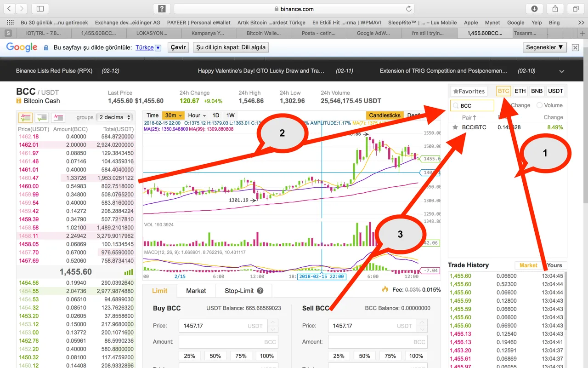The height and width of the screenshot is (368, 588).
Task: Click Sell BCC price input
Action: click(x=373, y=326)
